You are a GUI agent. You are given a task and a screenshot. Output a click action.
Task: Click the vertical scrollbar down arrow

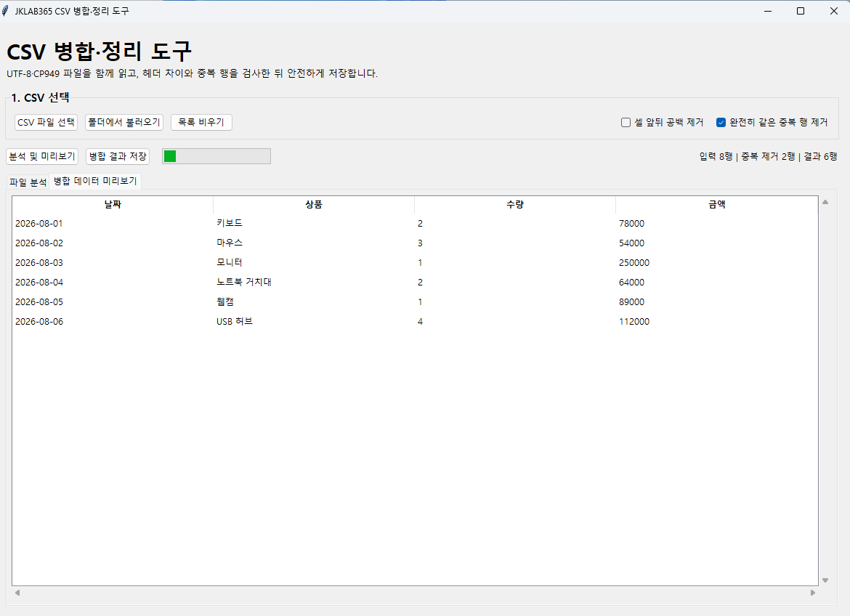(825, 580)
